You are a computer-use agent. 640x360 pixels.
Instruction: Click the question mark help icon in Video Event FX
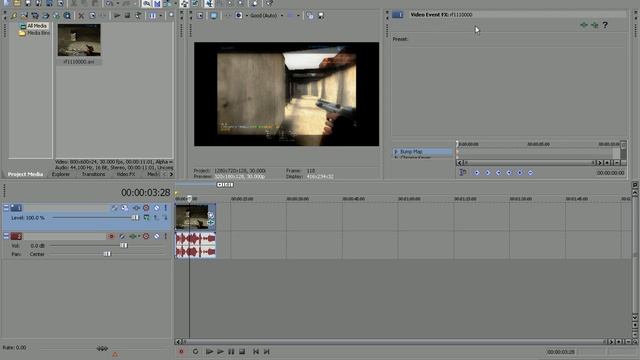pyautogui.click(x=605, y=25)
